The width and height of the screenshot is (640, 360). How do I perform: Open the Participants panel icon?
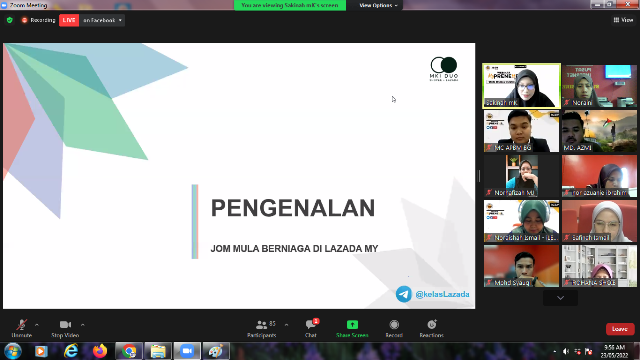tap(261, 325)
